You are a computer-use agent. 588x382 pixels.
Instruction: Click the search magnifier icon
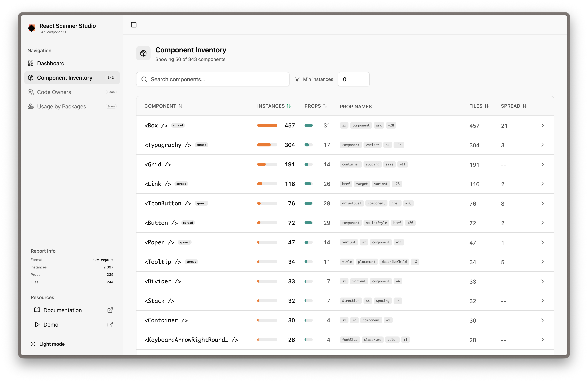(x=144, y=79)
